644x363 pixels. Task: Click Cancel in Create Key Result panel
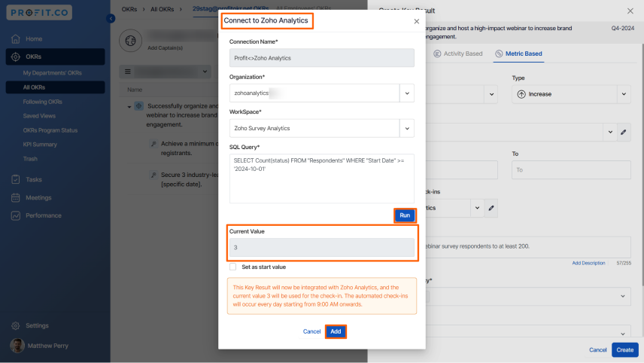(x=597, y=350)
